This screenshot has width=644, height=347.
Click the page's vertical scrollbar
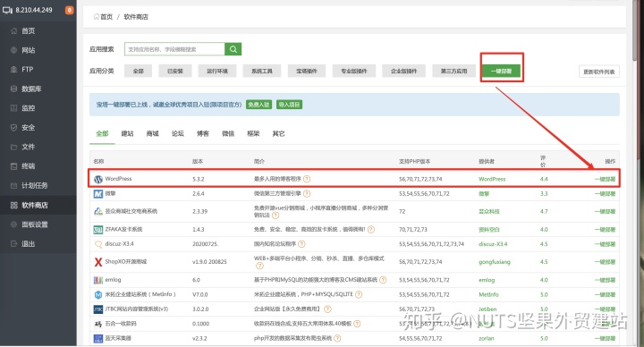[x=635, y=31]
